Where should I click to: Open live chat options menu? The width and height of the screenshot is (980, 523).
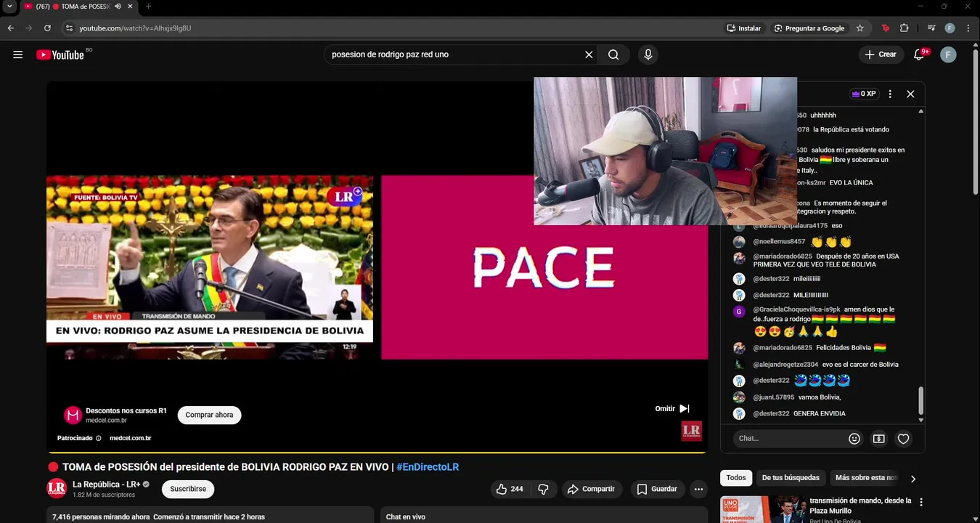[890, 94]
